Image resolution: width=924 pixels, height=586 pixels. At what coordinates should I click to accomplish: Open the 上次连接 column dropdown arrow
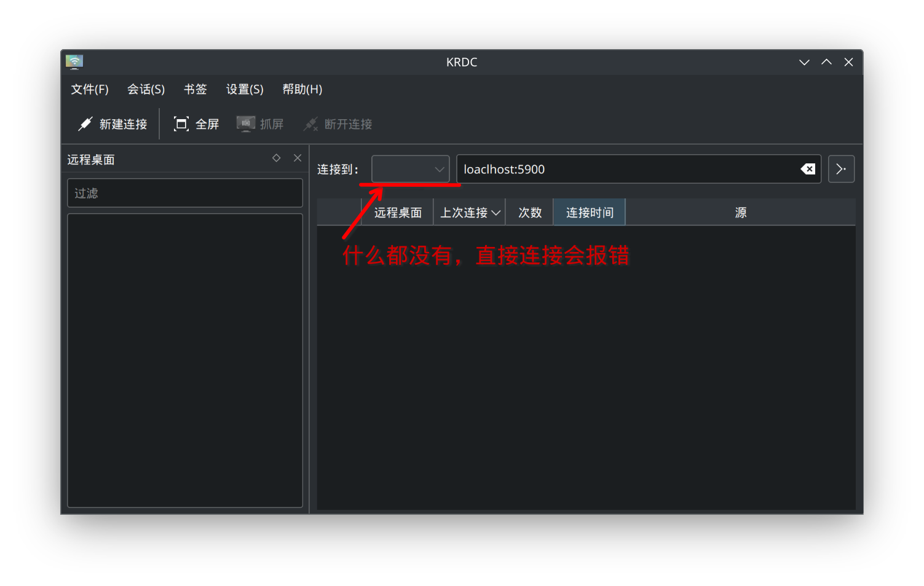(497, 212)
